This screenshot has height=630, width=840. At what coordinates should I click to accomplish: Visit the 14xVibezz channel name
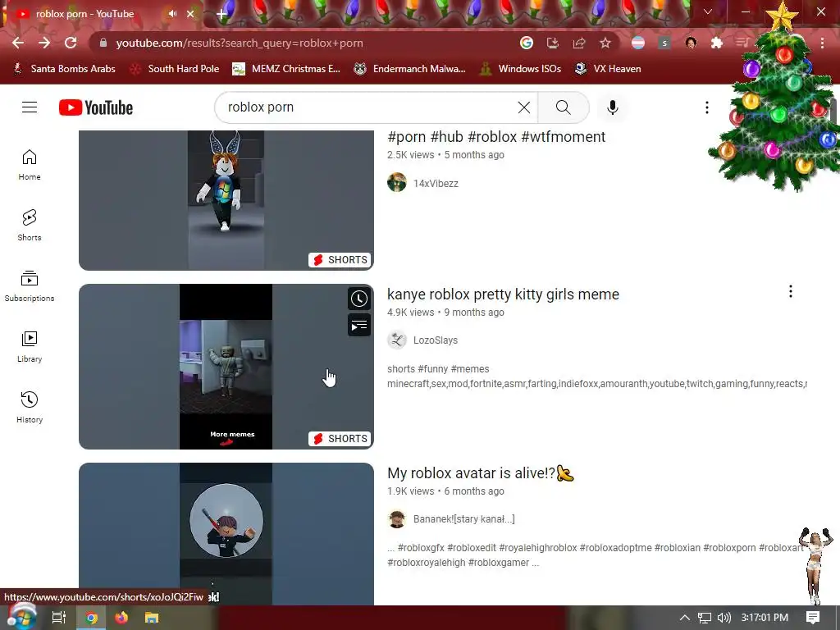[436, 183]
